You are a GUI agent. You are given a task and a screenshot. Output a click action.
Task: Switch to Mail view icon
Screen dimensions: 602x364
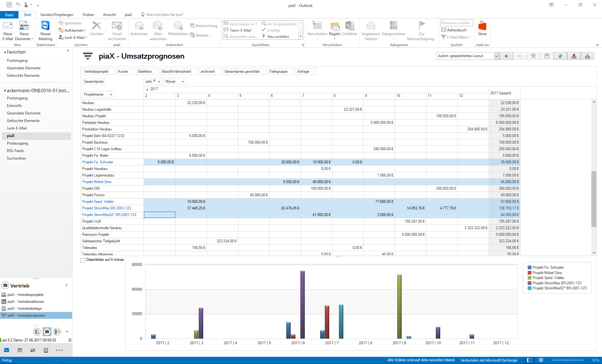click(7, 350)
